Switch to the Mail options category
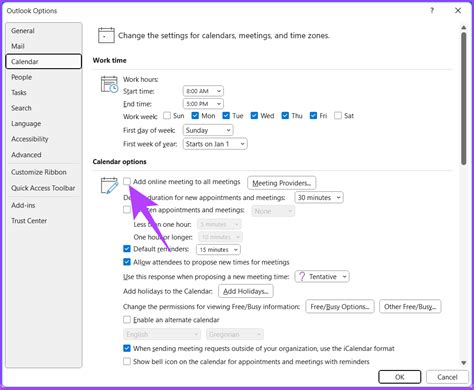This screenshot has width=474, height=390. coord(18,46)
